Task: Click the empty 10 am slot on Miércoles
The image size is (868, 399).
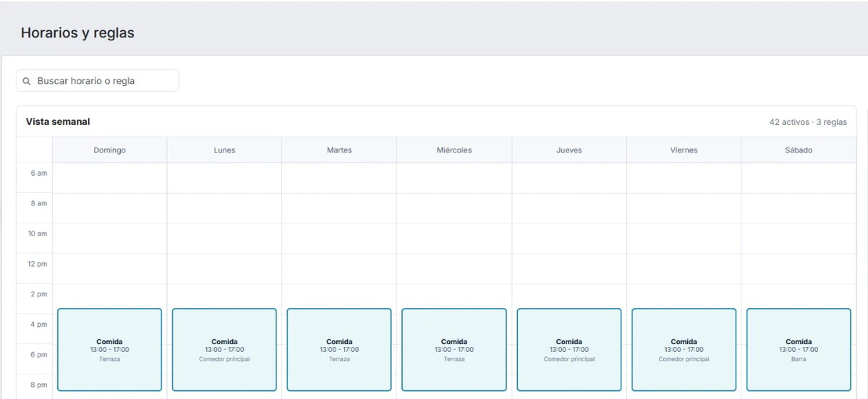Action: (x=454, y=239)
